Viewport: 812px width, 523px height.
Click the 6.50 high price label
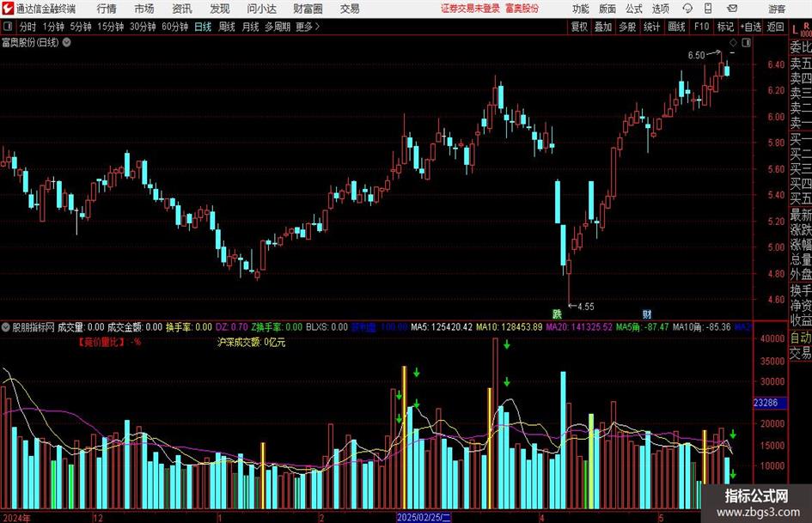696,56
